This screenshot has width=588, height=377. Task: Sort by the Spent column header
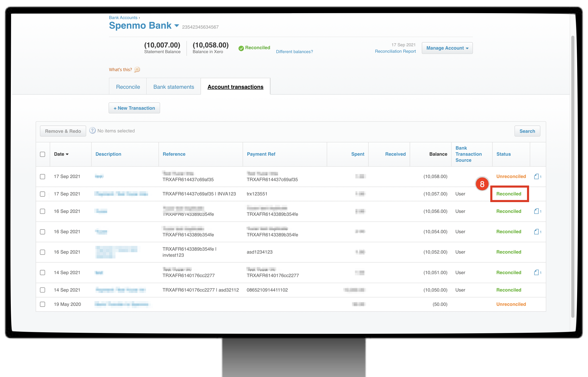pyautogui.click(x=358, y=154)
